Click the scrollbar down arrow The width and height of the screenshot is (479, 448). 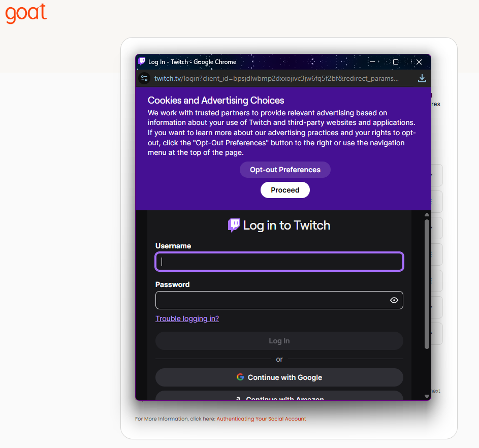point(427,396)
